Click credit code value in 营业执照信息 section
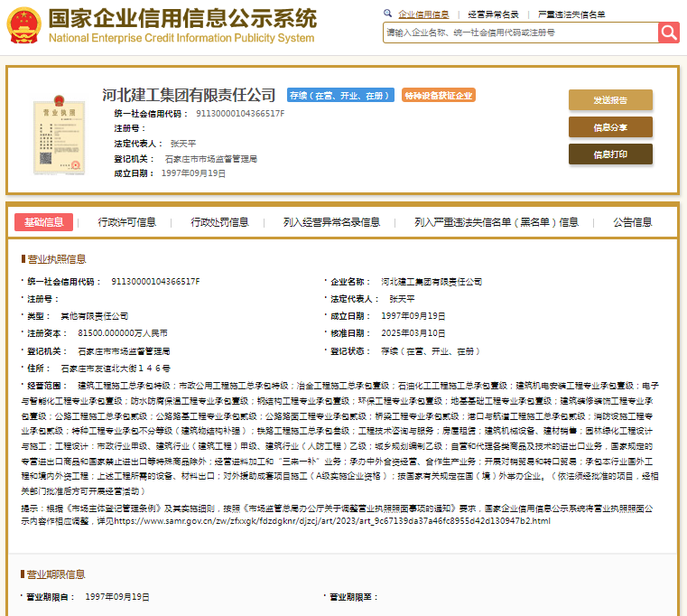This screenshot has height=616, width=687. point(155,282)
